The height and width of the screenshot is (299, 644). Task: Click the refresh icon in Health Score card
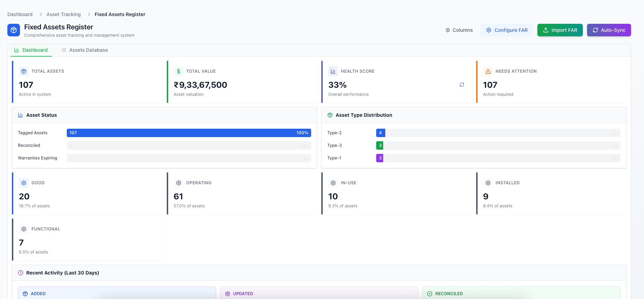[461, 85]
